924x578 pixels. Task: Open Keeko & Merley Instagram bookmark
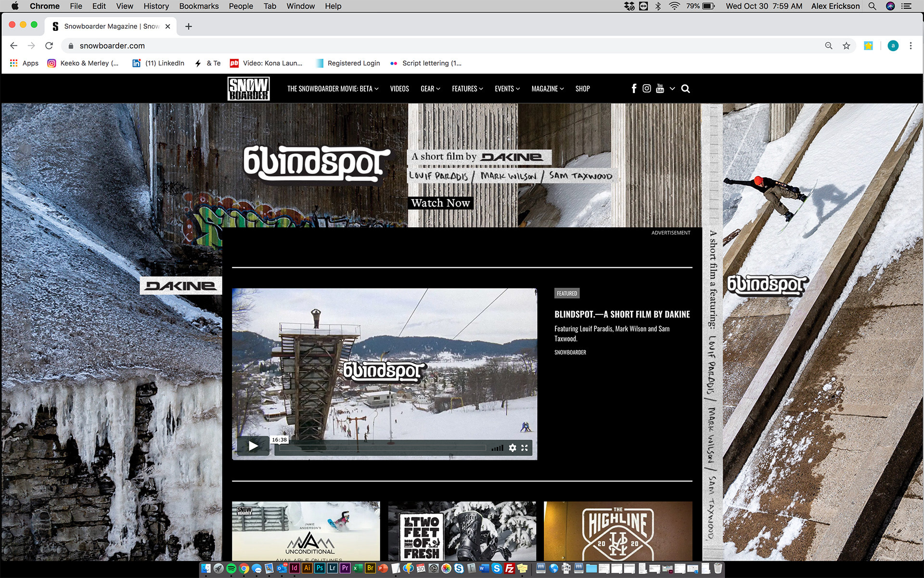click(x=83, y=63)
